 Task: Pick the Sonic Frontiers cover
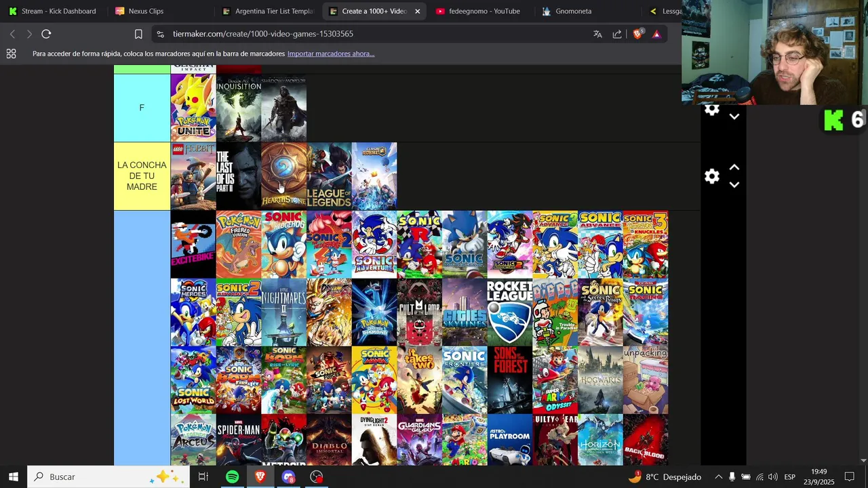[465, 380]
